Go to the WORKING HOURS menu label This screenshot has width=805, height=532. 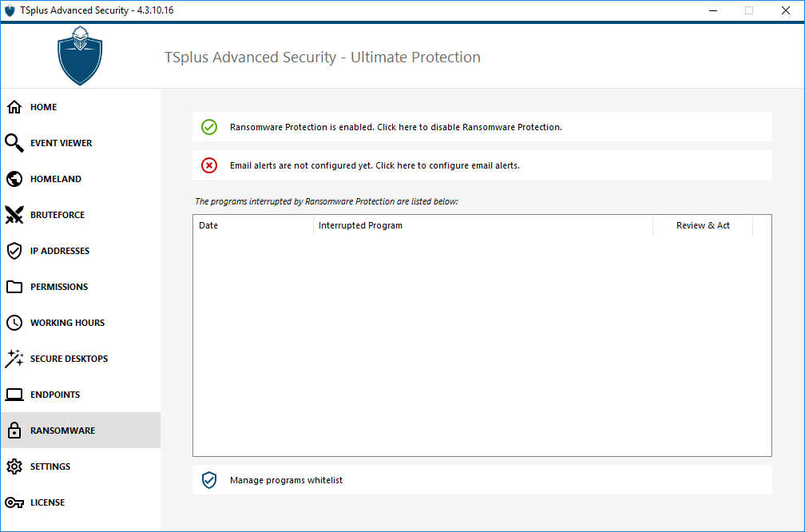pos(67,323)
